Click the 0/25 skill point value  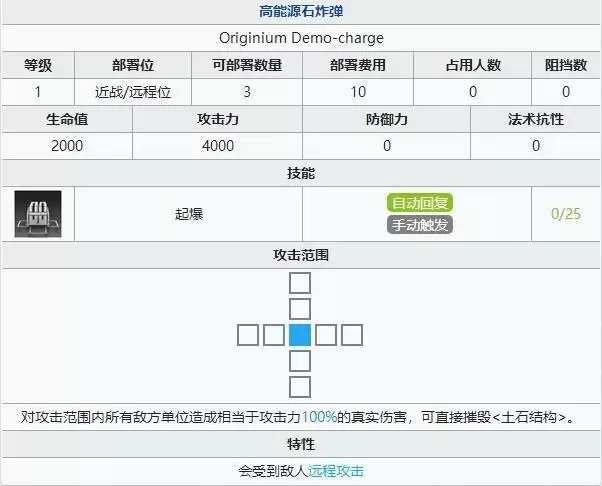pos(565,214)
